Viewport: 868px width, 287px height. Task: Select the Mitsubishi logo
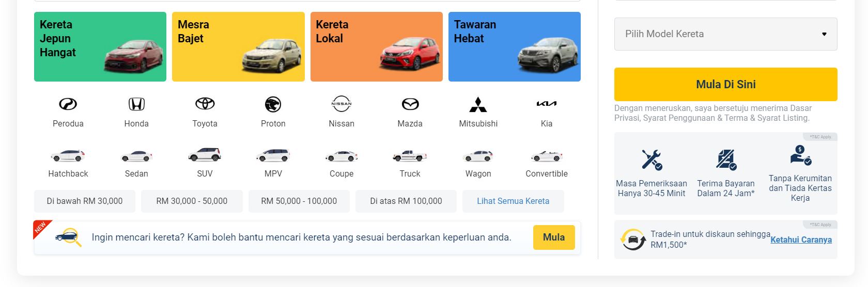[478, 104]
